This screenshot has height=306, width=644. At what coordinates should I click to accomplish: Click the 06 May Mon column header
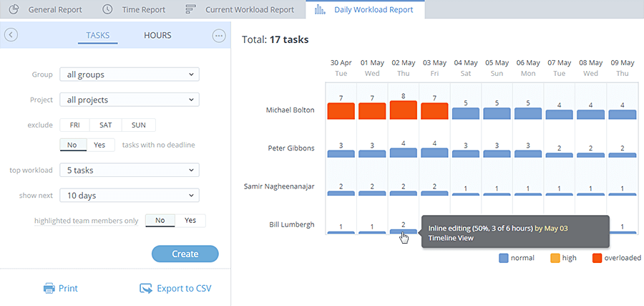pyautogui.click(x=528, y=68)
